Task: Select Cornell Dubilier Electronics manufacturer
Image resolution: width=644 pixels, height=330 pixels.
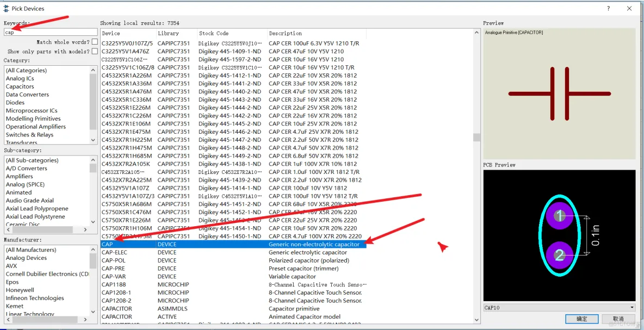Action: tap(47, 274)
